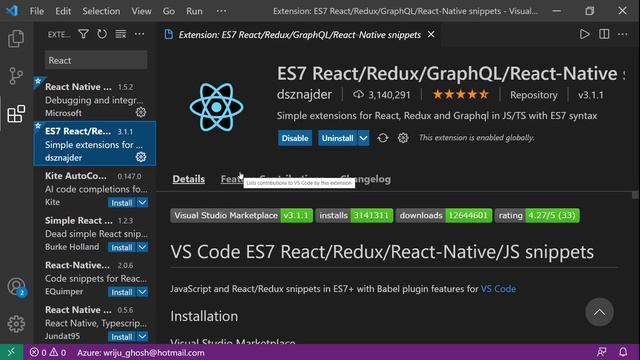640x360 pixels.
Task: Open the Run menu
Action: [x=194, y=11]
